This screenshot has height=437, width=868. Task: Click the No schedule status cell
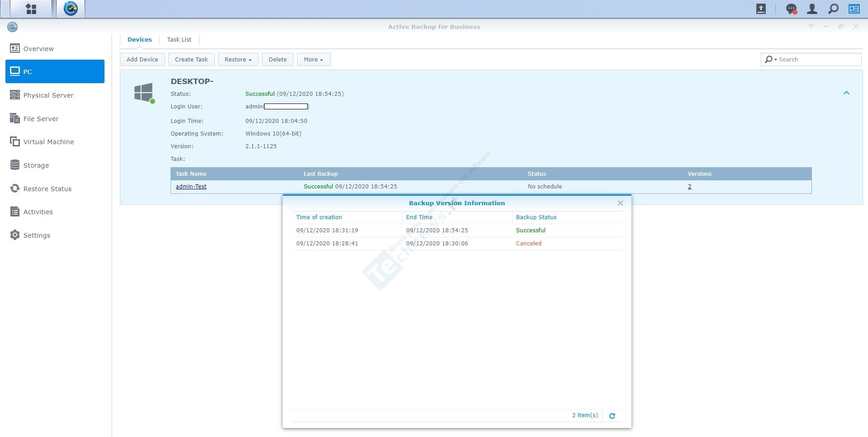pyautogui.click(x=545, y=186)
